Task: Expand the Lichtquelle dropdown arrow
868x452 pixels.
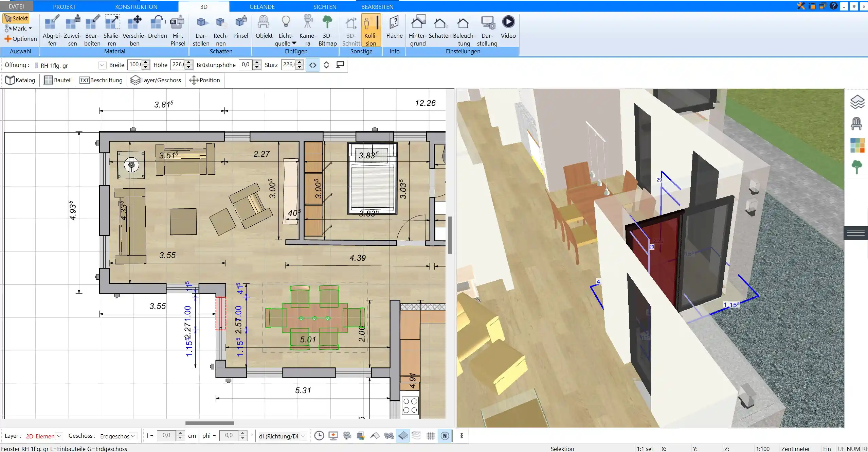Action: (x=294, y=43)
